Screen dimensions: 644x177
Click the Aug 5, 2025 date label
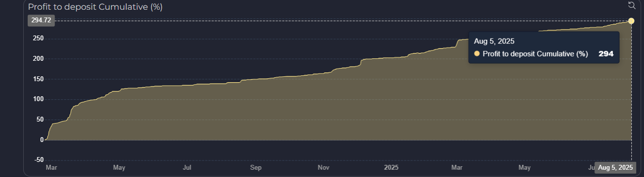[616, 167]
